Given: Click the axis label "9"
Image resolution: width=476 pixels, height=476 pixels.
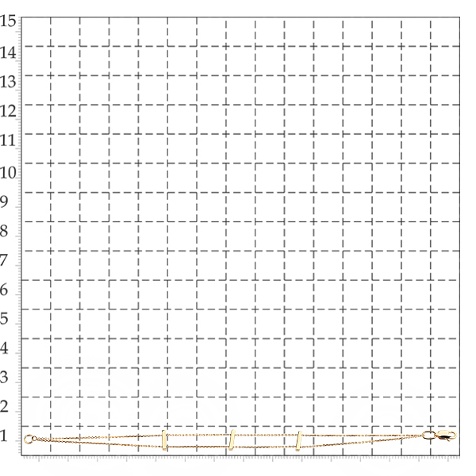Looking at the screenshot, I should (x=4, y=202).
